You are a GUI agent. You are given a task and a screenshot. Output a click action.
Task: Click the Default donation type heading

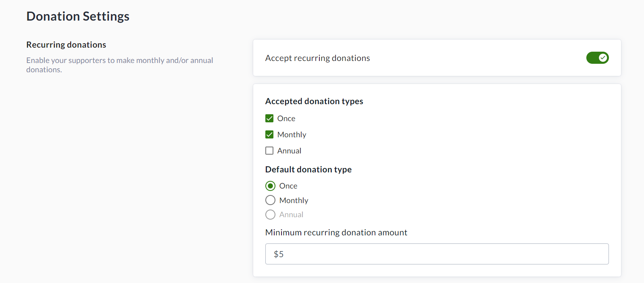[308, 170]
